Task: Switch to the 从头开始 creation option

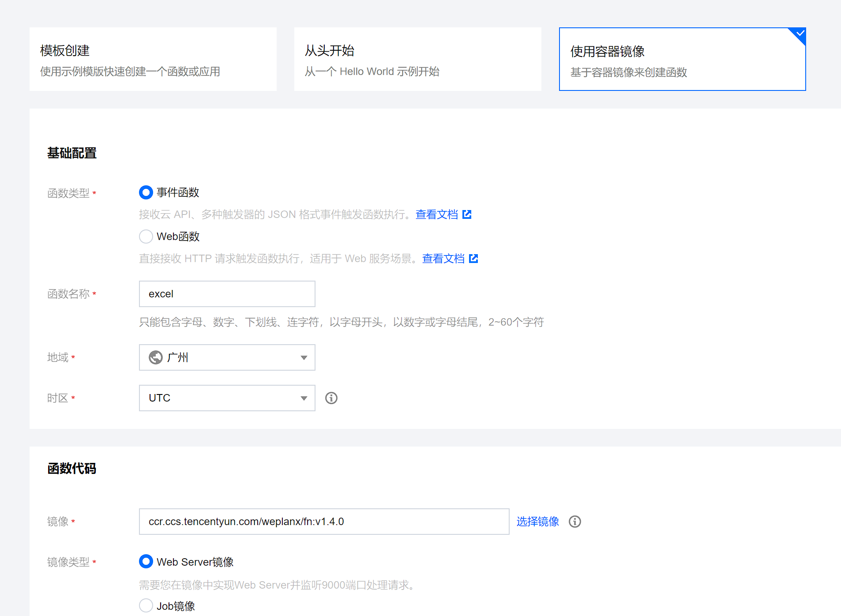Action: pos(417,59)
